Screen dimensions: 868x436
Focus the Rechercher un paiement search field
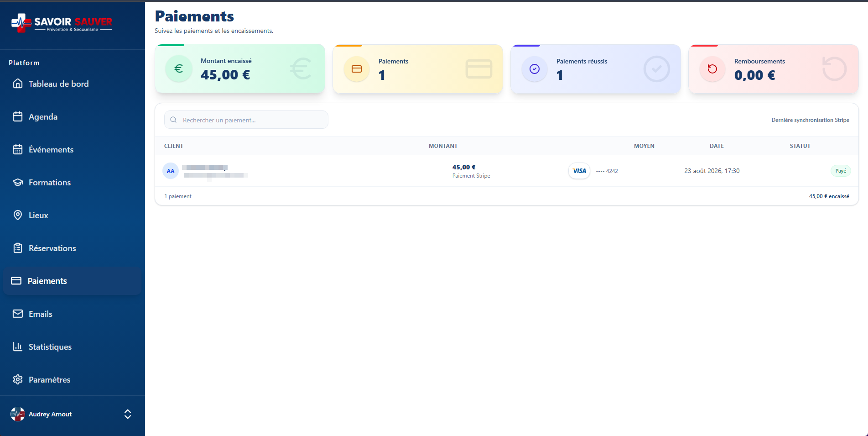[x=246, y=120]
